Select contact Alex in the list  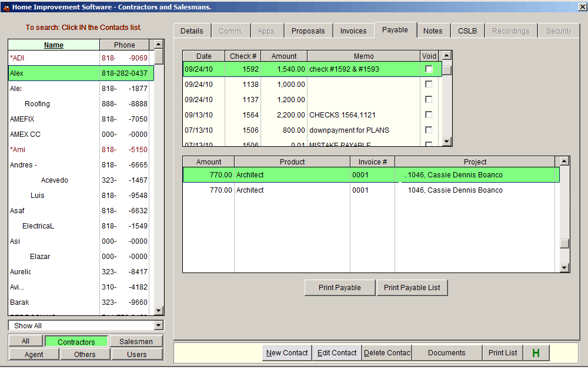81,73
